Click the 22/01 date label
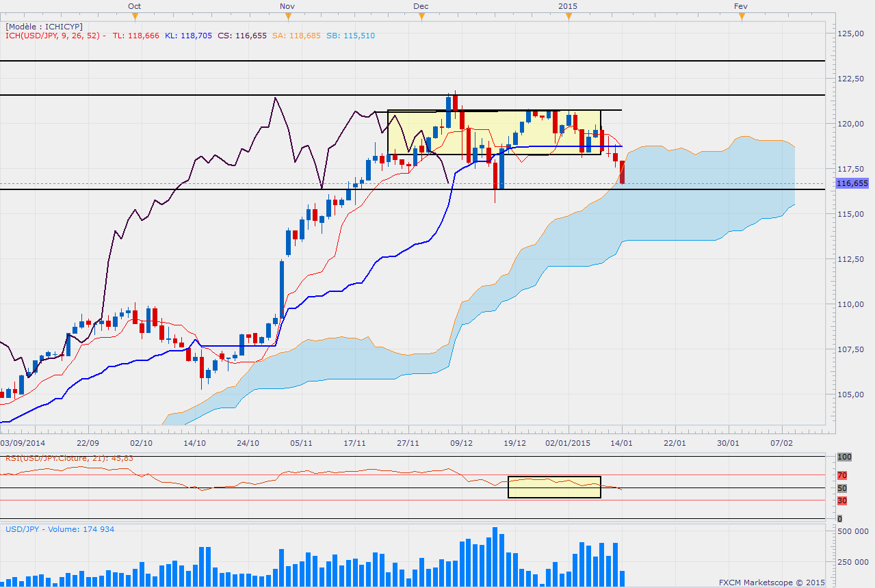The width and height of the screenshot is (875, 588). click(x=675, y=443)
